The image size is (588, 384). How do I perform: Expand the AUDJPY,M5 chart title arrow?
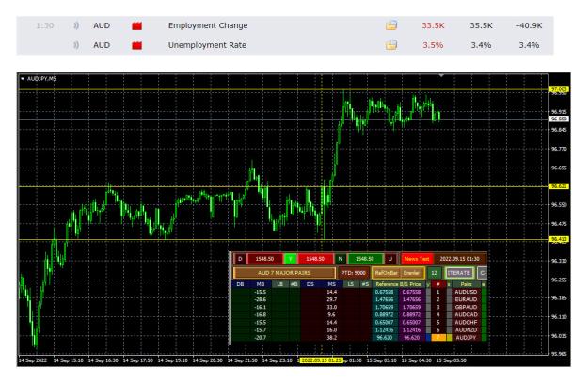click(23, 79)
